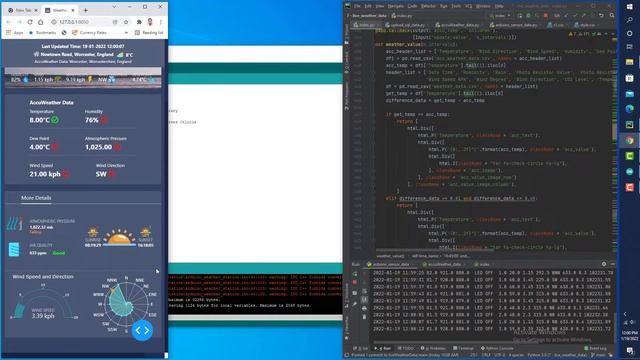640x360 pixels.
Task: Open Chrome Reading list
Action: click(149, 33)
